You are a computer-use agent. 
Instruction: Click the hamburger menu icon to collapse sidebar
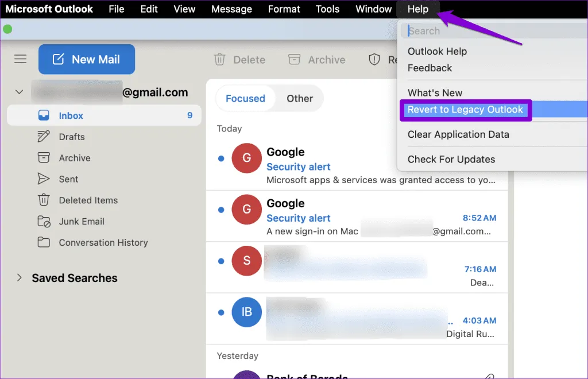[x=21, y=59]
